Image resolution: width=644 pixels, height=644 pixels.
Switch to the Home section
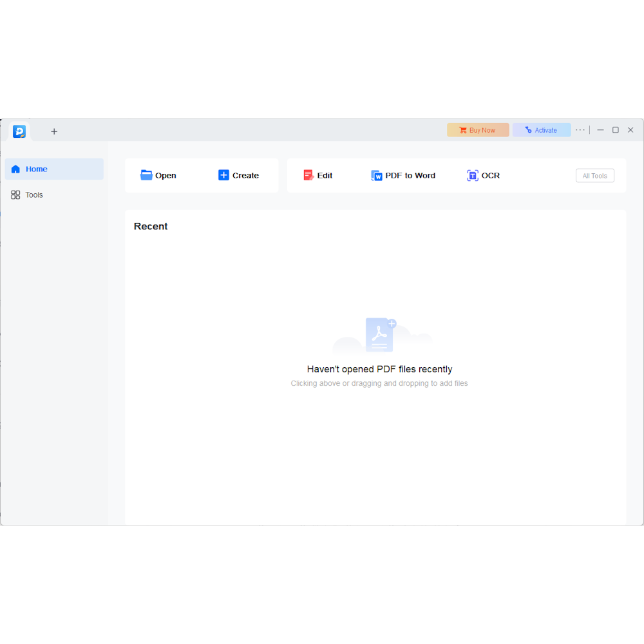(37, 169)
